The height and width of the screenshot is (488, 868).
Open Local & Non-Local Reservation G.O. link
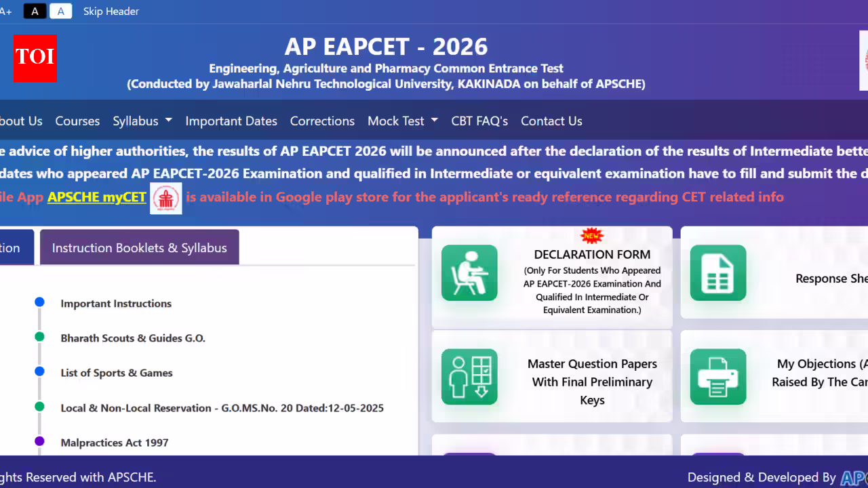tap(222, 408)
